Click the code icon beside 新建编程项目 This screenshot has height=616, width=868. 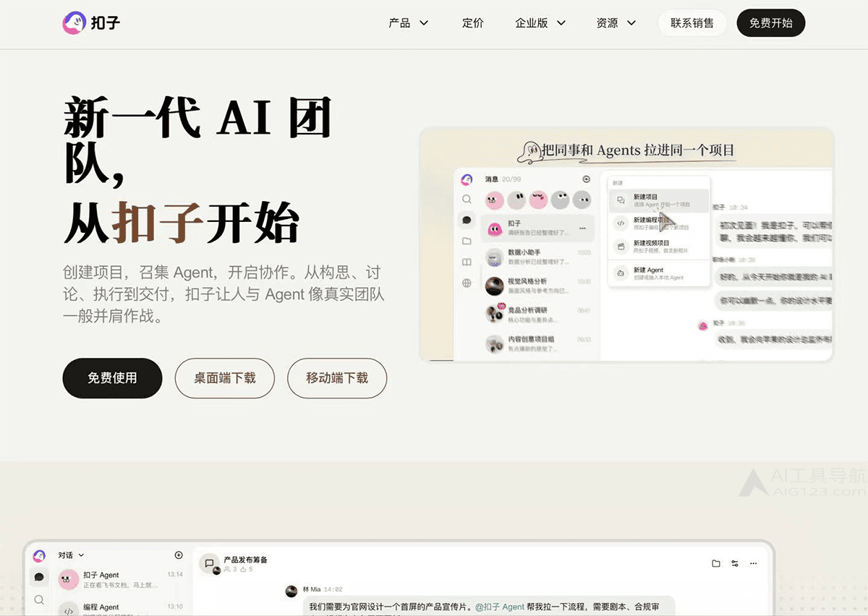[x=621, y=223]
